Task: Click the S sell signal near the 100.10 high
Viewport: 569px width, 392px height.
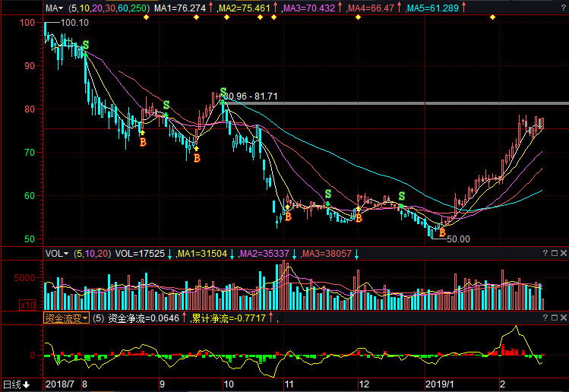Action: click(x=86, y=46)
